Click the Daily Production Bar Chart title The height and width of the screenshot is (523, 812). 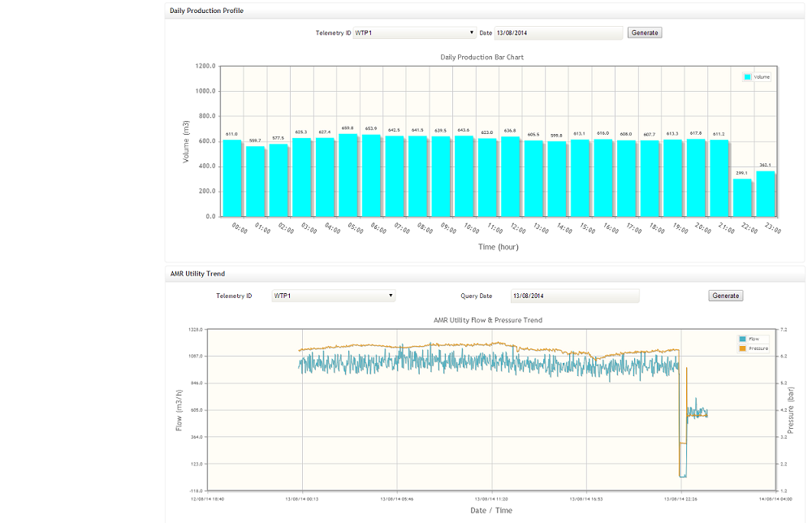pyautogui.click(x=481, y=57)
